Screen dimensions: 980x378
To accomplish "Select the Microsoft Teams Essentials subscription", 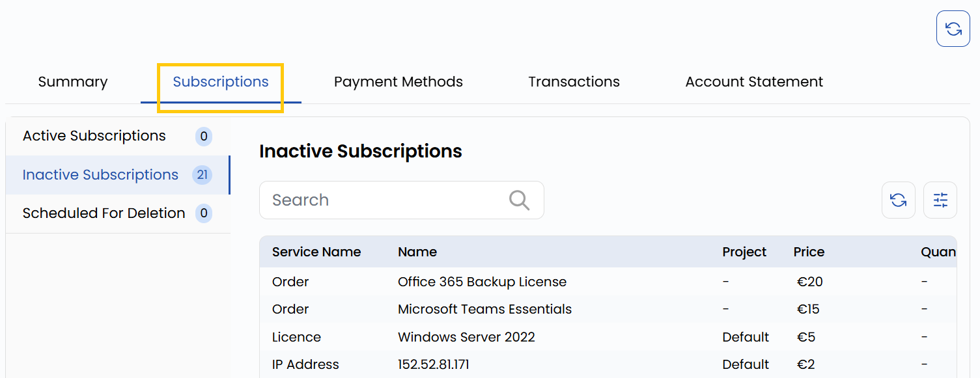I will click(x=484, y=309).
